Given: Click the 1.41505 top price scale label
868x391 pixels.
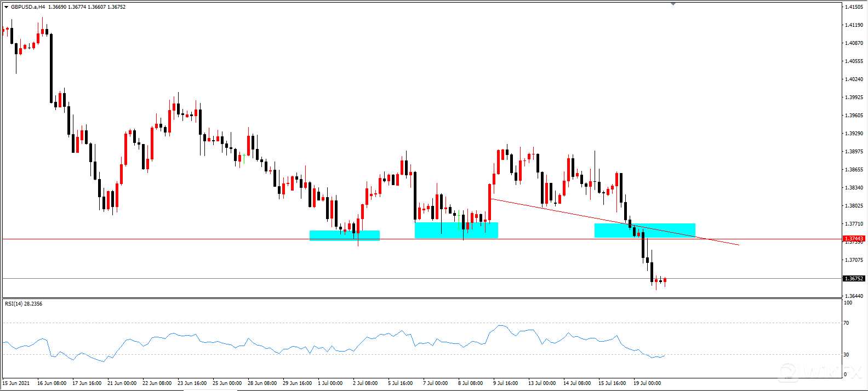Looking at the screenshot, I should tap(854, 7).
